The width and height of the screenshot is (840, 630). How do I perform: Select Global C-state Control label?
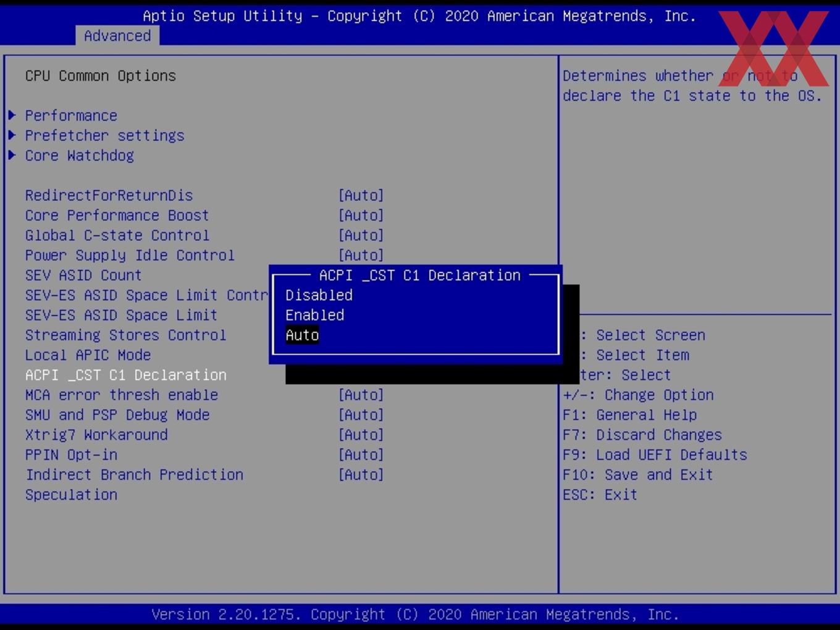pyautogui.click(x=117, y=235)
